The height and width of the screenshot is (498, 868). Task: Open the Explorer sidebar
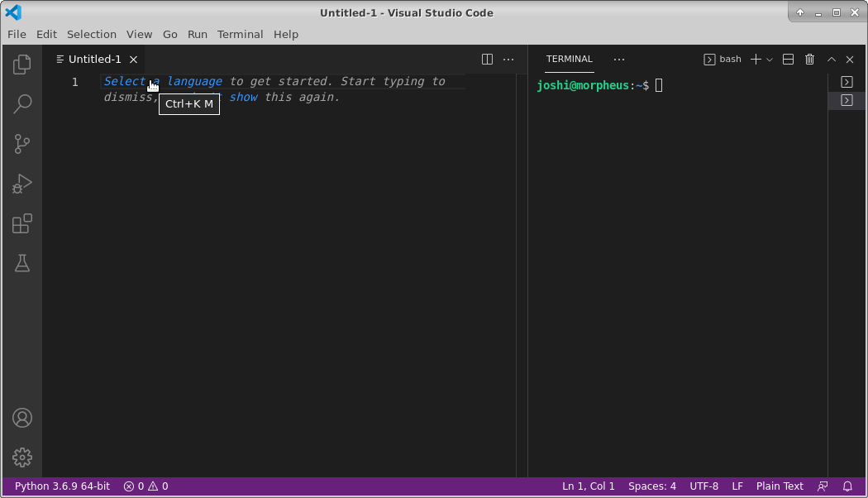21,64
